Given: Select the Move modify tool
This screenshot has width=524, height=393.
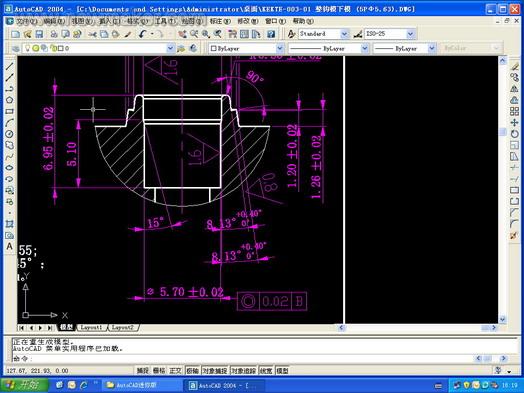Looking at the screenshot, I should (514, 123).
